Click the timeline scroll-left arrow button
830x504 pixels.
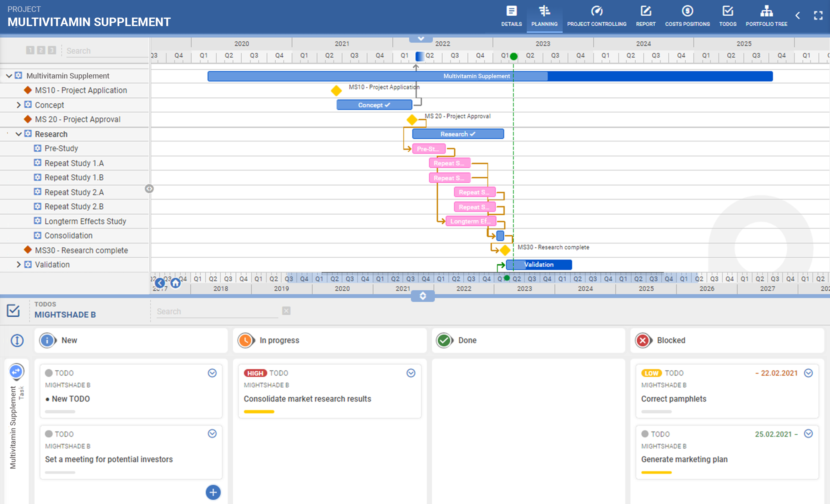(160, 283)
